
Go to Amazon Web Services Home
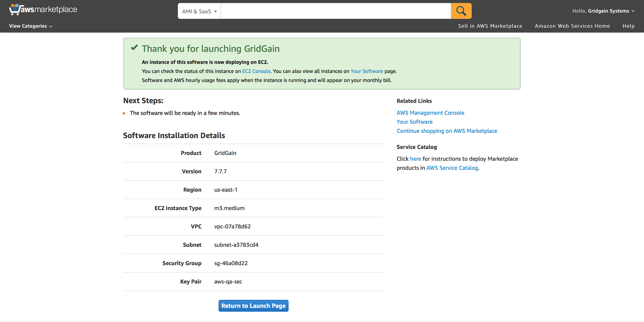(x=572, y=26)
